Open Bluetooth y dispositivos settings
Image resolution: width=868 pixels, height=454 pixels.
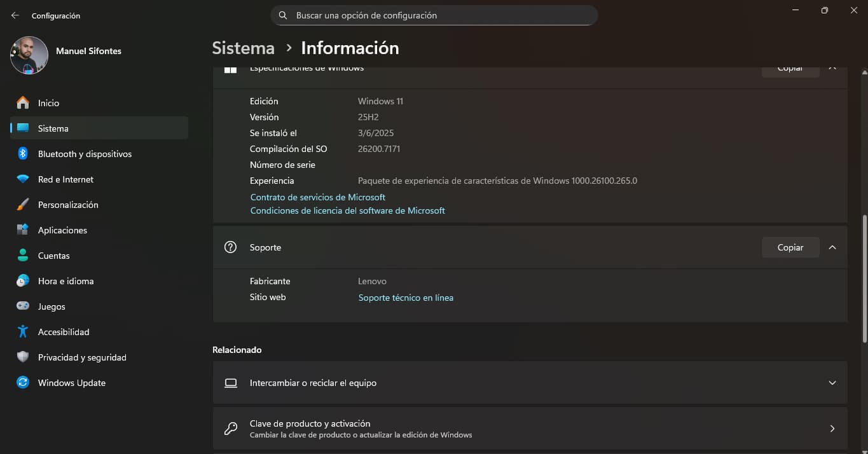[x=85, y=154]
